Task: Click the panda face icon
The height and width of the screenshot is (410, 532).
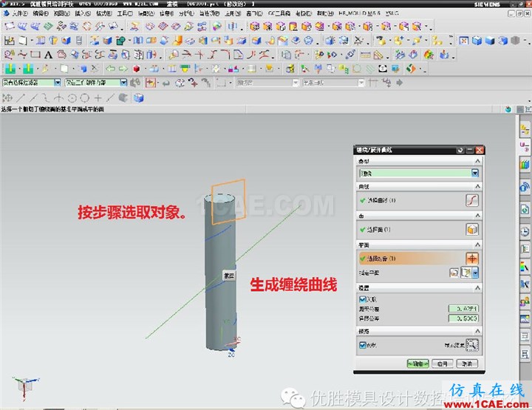Action: (383, 69)
